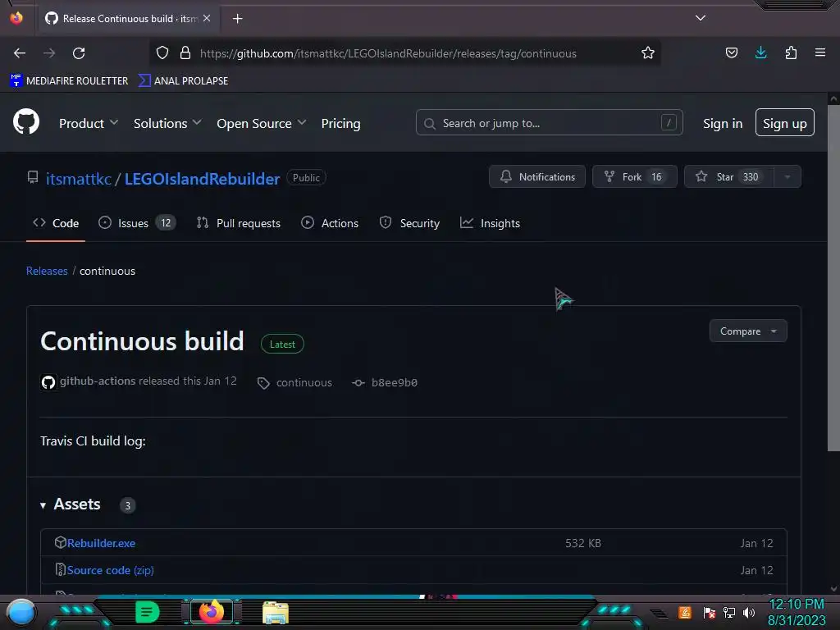This screenshot has height=630, width=840.
Task: Expand the Open Source menu
Action: (x=262, y=123)
